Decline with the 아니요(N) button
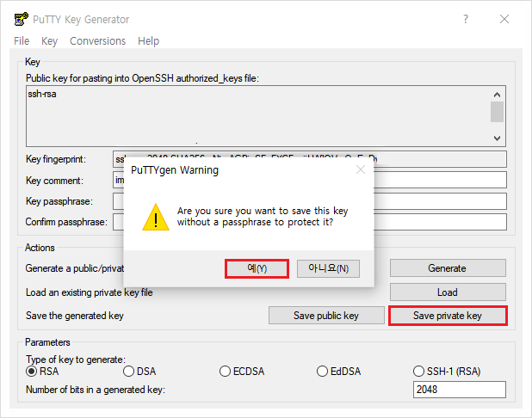 click(329, 268)
